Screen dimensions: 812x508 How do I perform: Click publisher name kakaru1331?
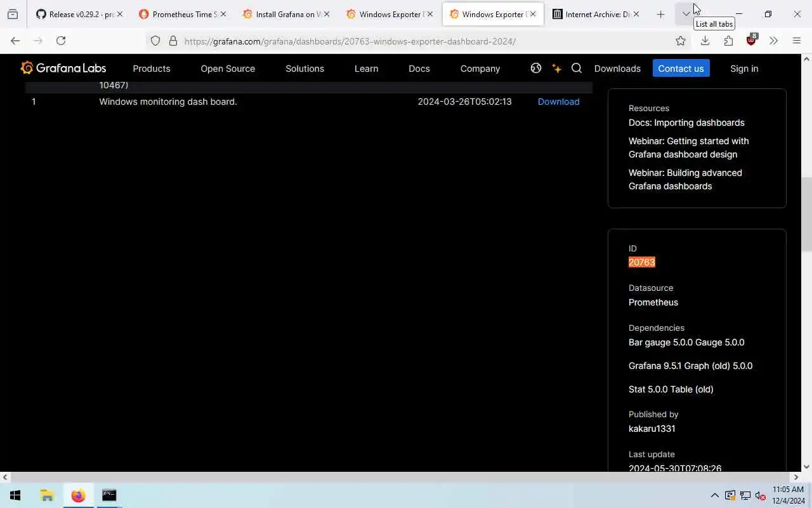[652, 429]
